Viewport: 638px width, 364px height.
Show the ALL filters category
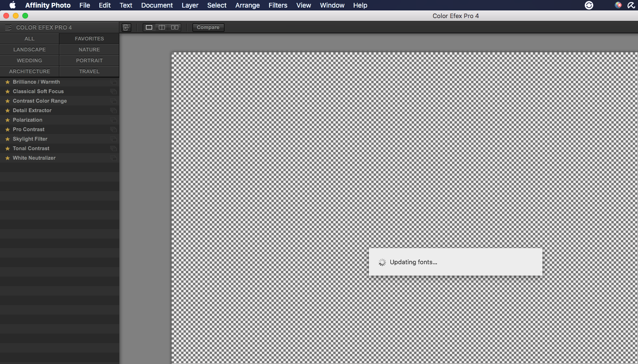tap(29, 38)
